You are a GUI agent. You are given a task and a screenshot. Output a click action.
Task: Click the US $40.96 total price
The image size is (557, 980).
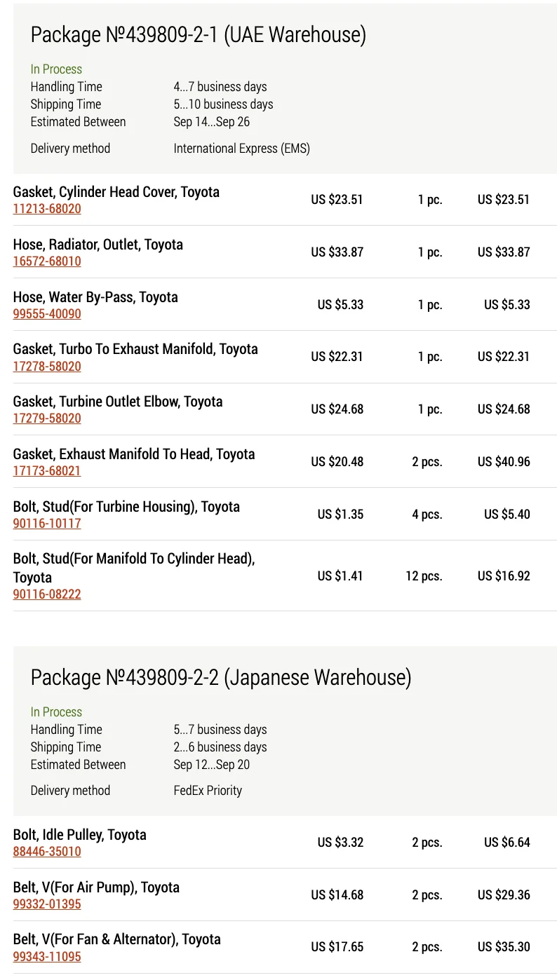pyautogui.click(x=504, y=462)
